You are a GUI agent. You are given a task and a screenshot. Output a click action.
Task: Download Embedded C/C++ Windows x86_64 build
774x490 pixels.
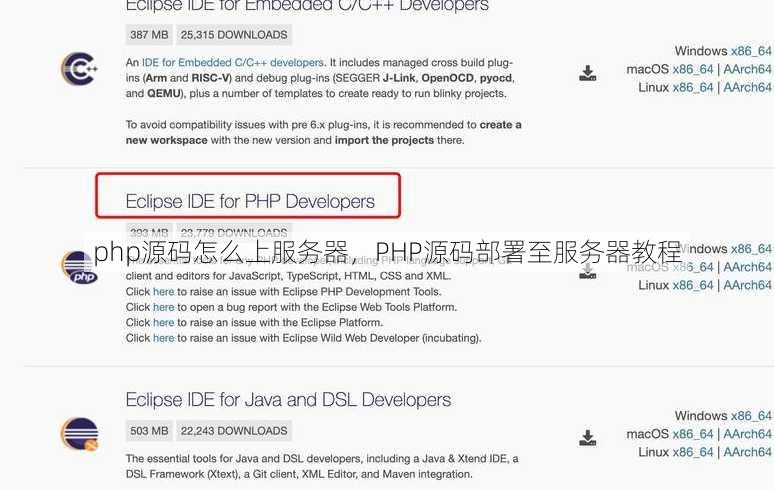click(x=751, y=51)
